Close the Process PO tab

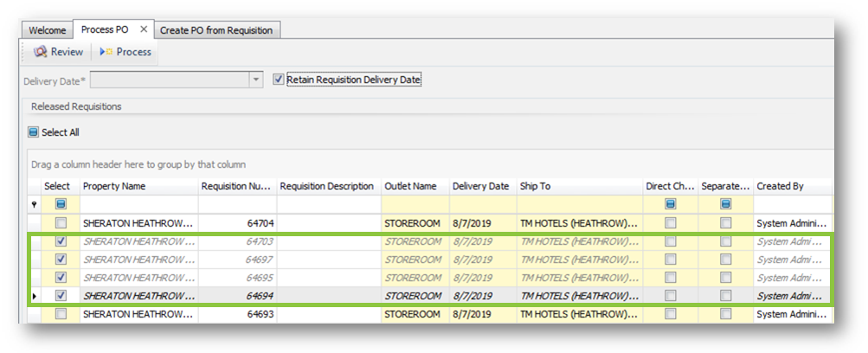click(x=144, y=29)
